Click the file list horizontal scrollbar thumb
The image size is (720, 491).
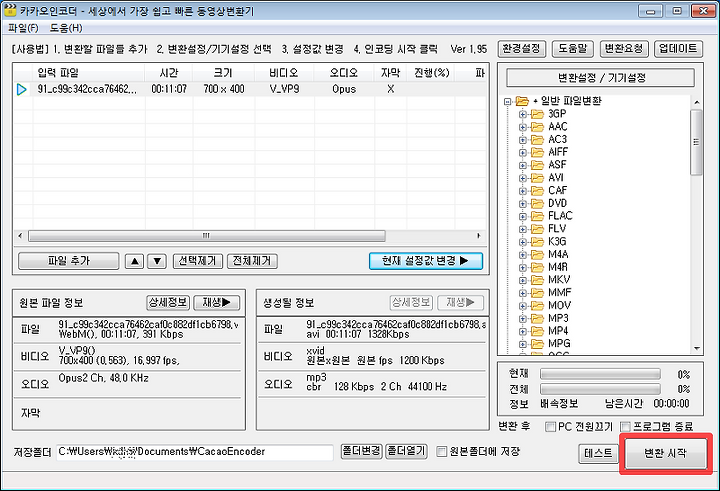tap(207, 236)
